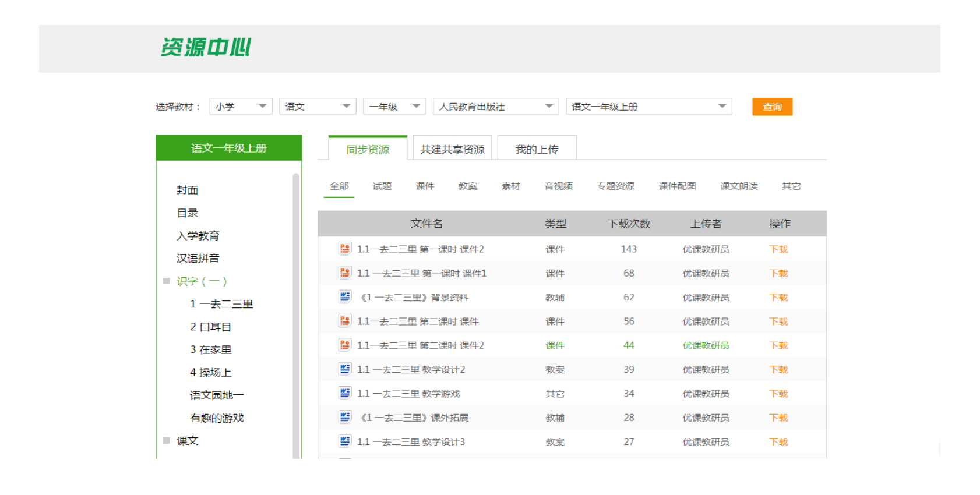Viewport: 980px width, 495px height.
Task: Open the 小学 school level dropdown
Action: click(x=241, y=107)
